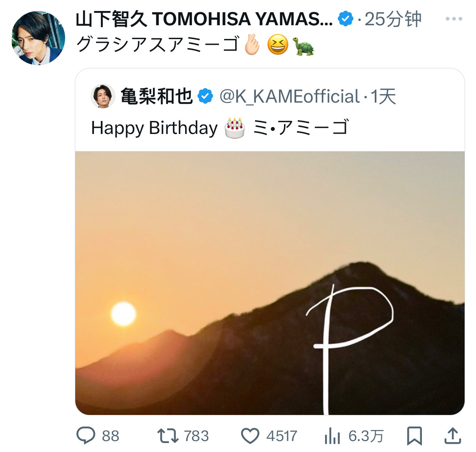Click the verified badge beside TOMOHISA YAMAS
The width and height of the screenshot is (476, 452).
tap(346, 19)
